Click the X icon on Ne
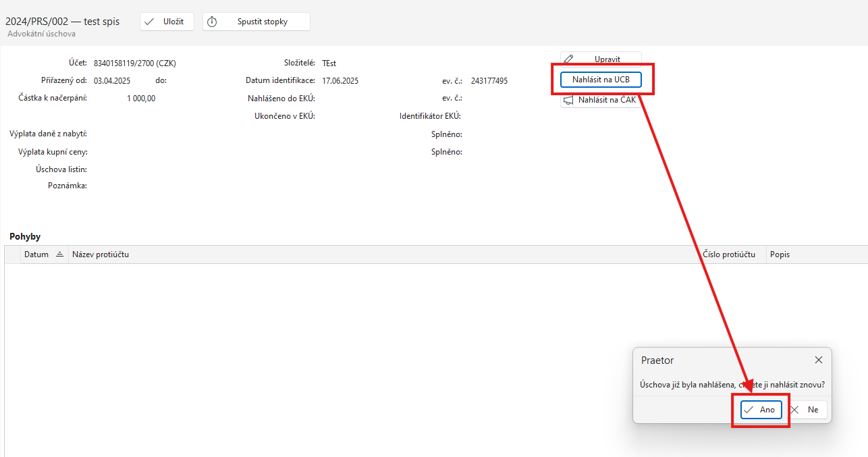This screenshot has height=457, width=868. 795,410
